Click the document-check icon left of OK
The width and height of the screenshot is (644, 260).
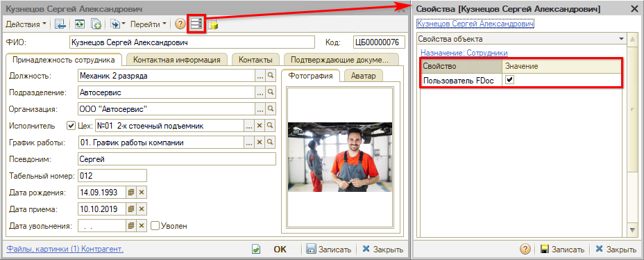(256, 250)
